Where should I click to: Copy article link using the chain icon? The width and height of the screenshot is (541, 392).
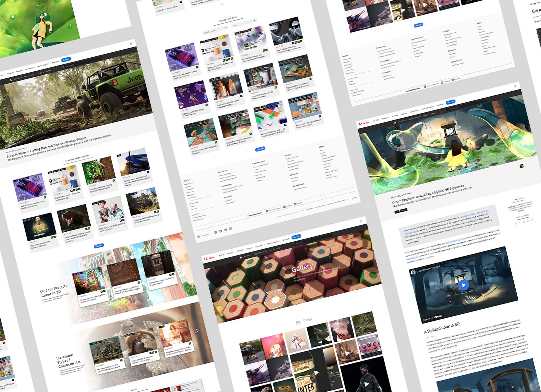coord(532,220)
